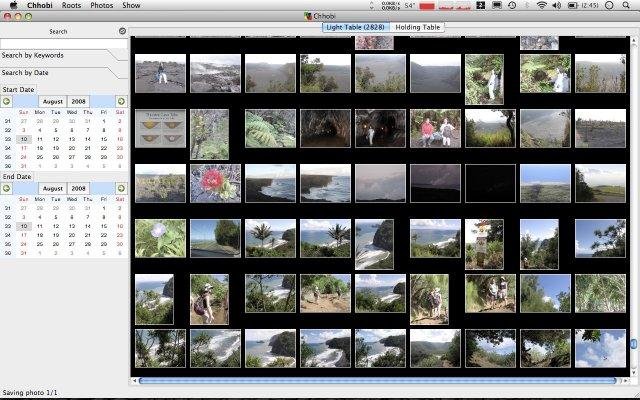Open the Wi-Fi status menu

[x=541, y=5]
